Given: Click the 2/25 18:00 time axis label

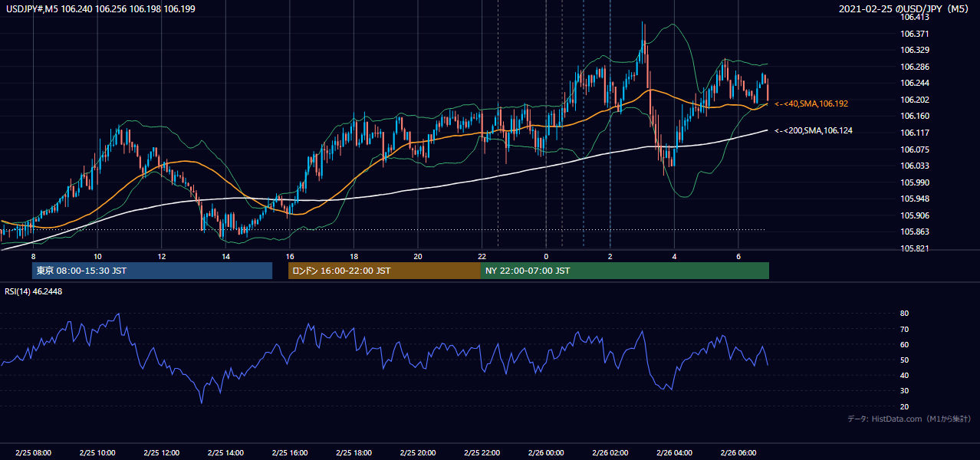Looking at the screenshot, I should [354, 452].
